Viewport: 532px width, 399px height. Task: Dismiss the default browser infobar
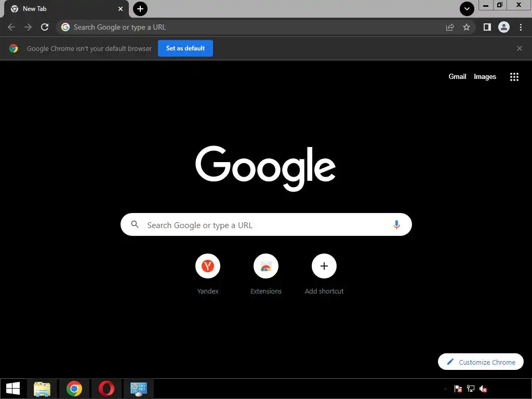520,48
